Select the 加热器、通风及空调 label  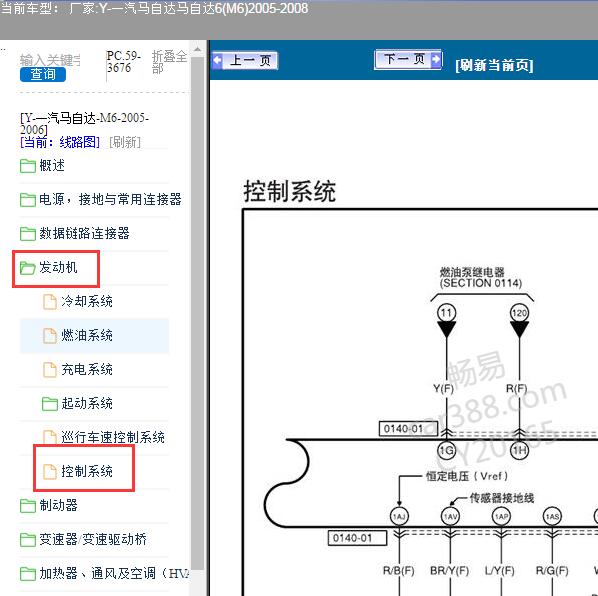[x=114, y=573]
